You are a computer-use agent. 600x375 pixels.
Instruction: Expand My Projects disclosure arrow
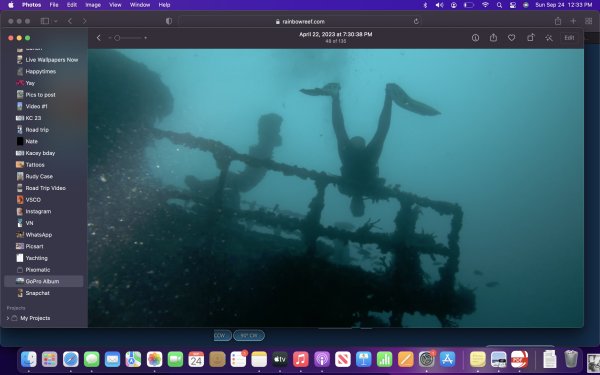[8, 318]
